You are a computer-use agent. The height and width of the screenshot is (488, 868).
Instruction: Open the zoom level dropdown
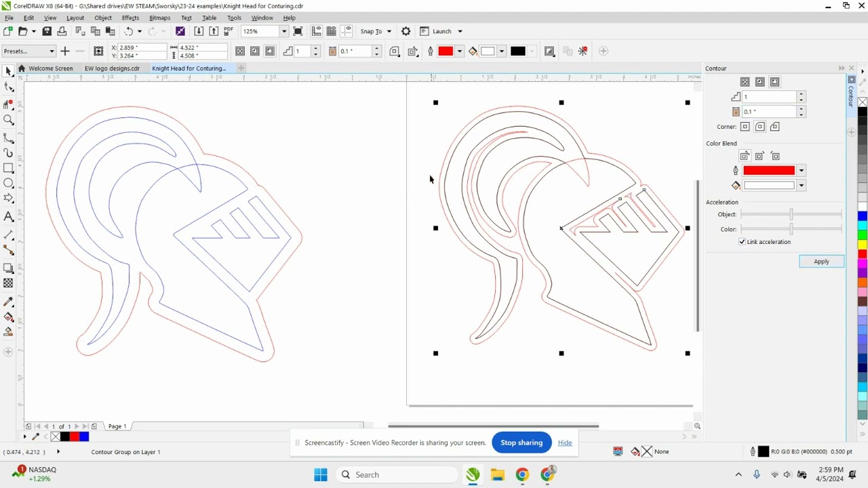pos(284,31)
